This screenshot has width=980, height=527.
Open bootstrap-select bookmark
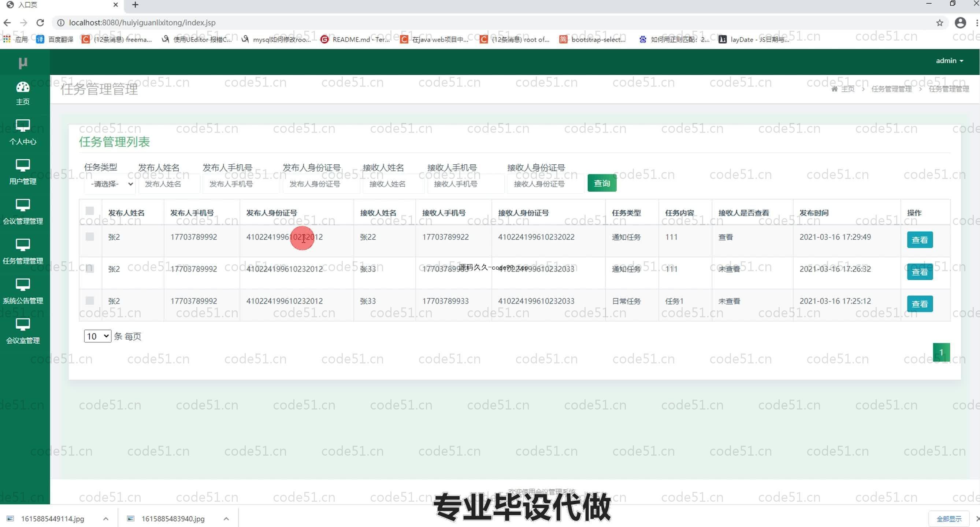[x=593, y=39]
